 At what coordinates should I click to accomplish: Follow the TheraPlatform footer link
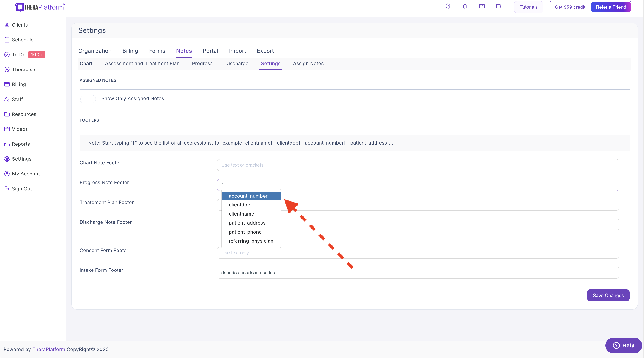tap(49, 349)
